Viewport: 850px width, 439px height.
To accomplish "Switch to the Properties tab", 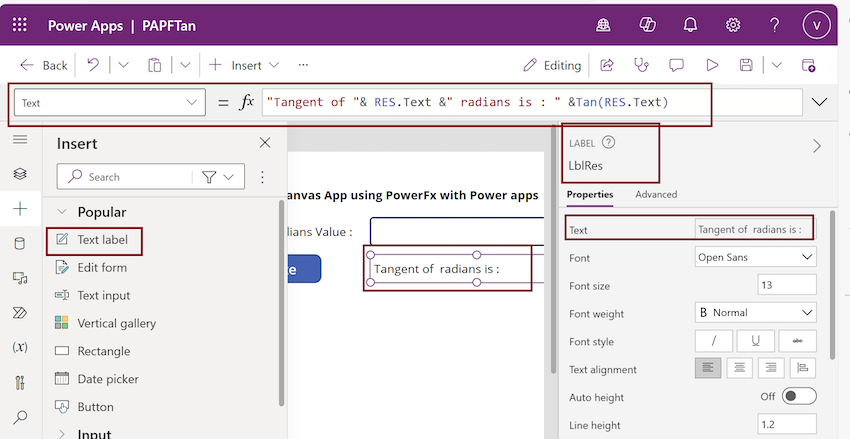I will tap(590, 195).
